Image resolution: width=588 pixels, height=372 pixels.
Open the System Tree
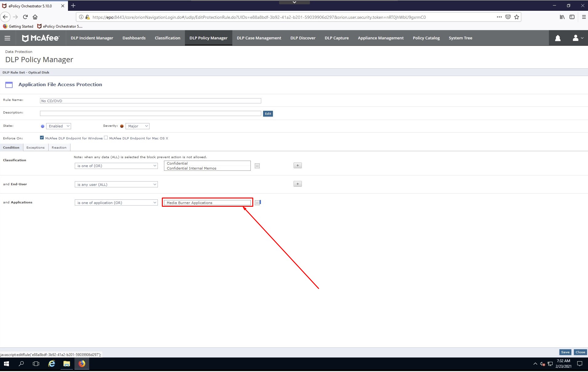pos(460,38)
